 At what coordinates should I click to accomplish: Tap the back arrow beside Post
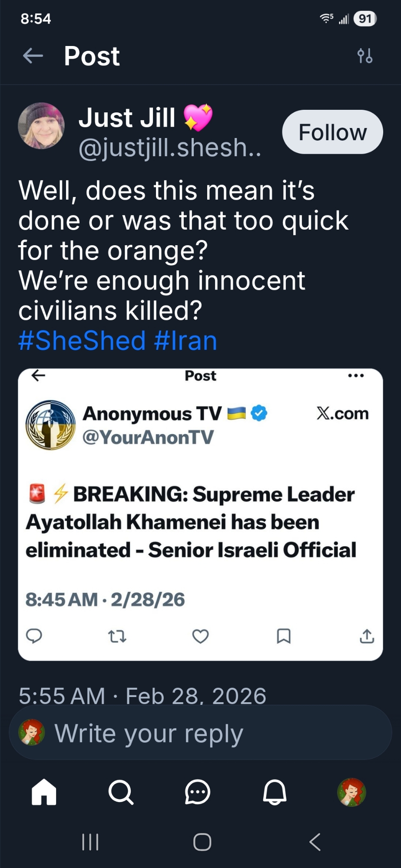point(33,56)
